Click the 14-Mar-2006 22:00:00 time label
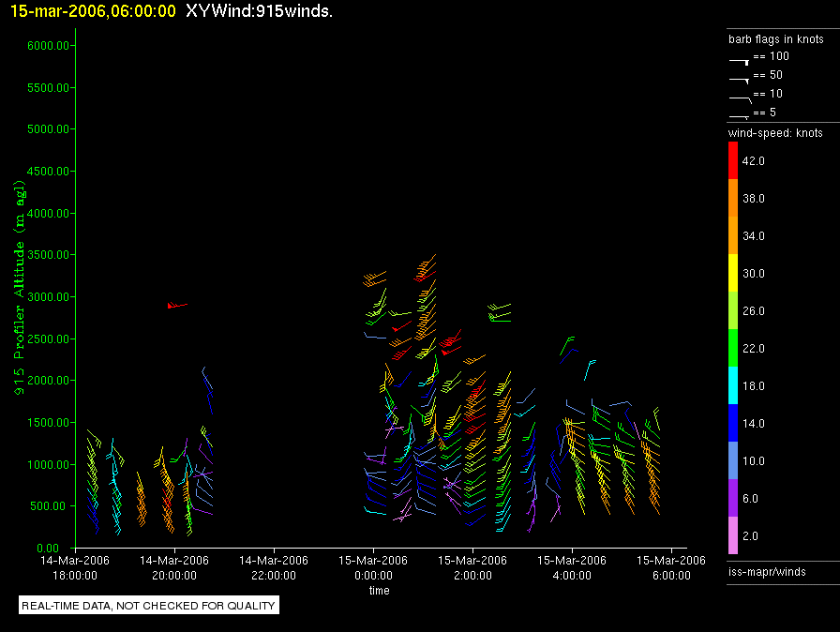Image resolution: width=840 pixels, height=632 pixels. pos(274,567)
